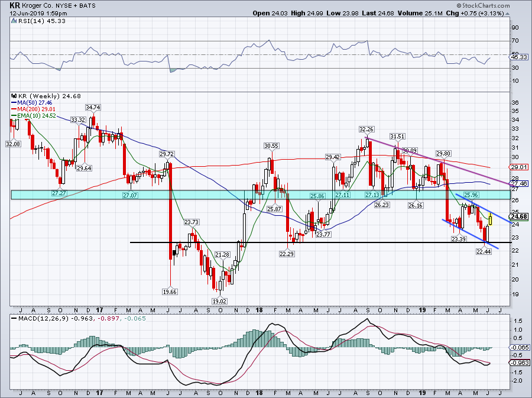This screenshot has height=398, width=532.
Task: Click the -0.065 MACD histogram axis tag
Action: coord(519,348)
